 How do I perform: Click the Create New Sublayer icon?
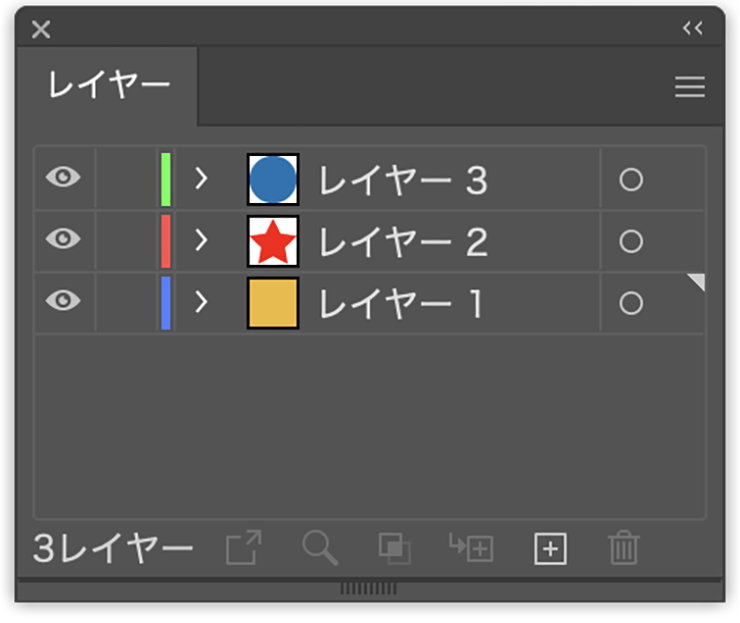pyautogui.click(x=472, y=548)
